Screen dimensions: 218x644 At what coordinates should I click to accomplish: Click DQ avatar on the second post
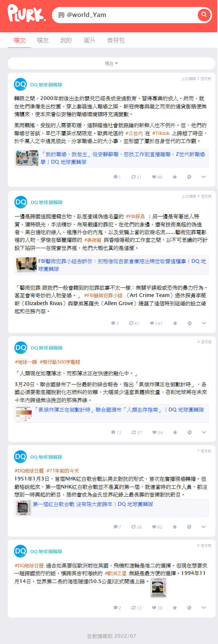21,202
